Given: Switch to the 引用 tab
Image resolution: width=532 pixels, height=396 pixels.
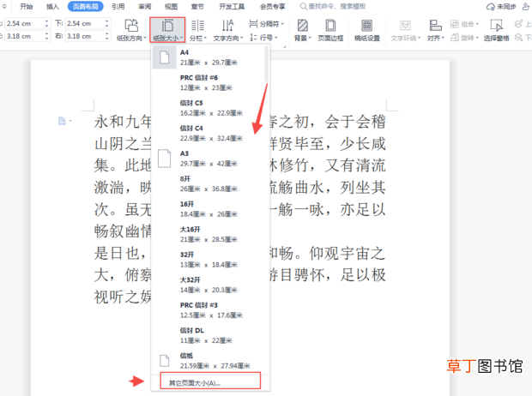Looking at the screenshot, I should [x=118, y=7].
